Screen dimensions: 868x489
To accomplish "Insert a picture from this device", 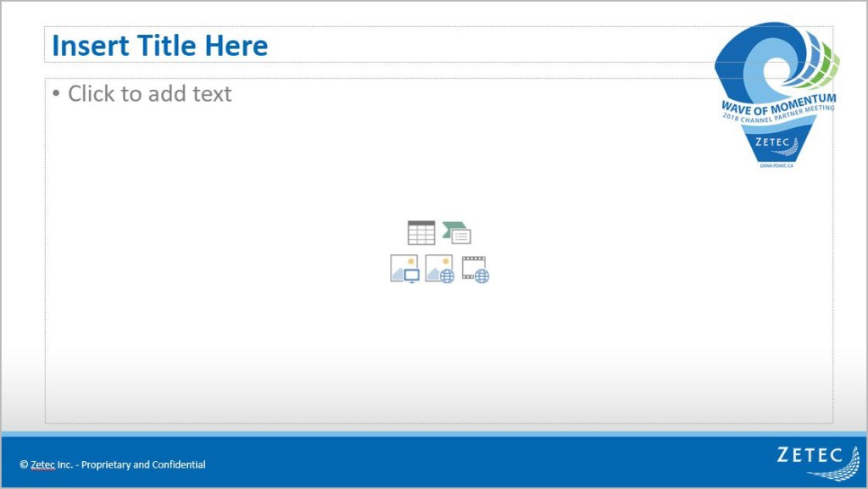I will coord(404,269).
